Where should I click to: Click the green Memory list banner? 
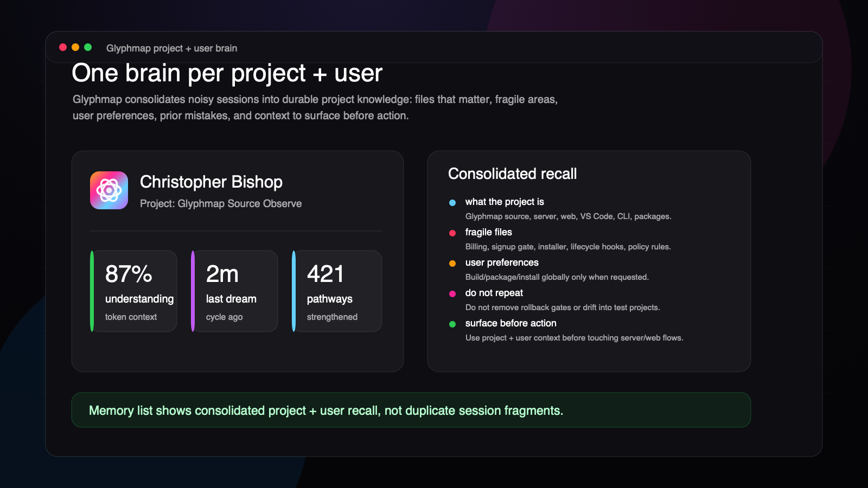411,410
